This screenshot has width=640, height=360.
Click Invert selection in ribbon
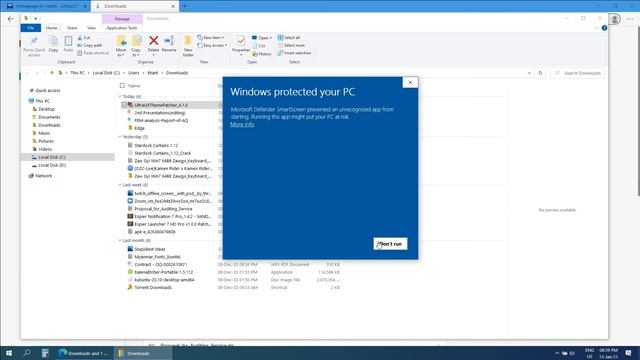click(294, 53)
